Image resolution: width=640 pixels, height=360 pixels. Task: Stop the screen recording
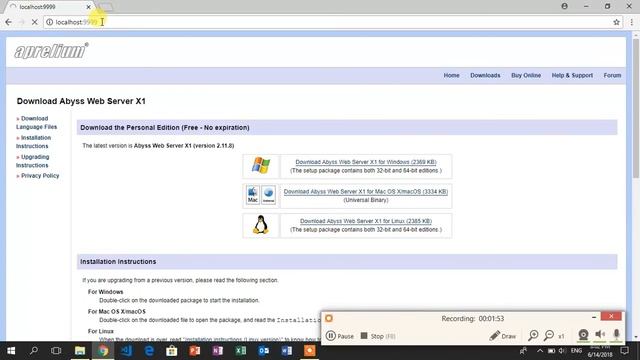(x=378, y=336)
